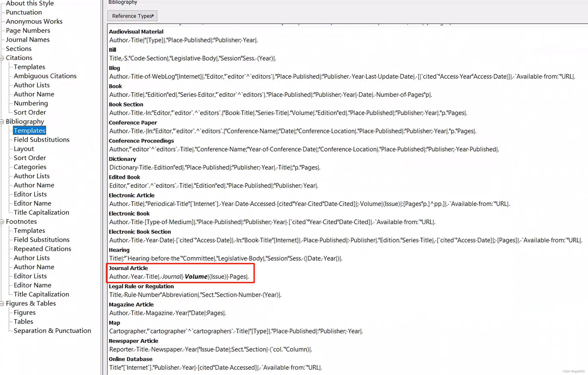588x375 pixels.
Task: Click the Reference Types dropdown button
Action: pos(131,16)
